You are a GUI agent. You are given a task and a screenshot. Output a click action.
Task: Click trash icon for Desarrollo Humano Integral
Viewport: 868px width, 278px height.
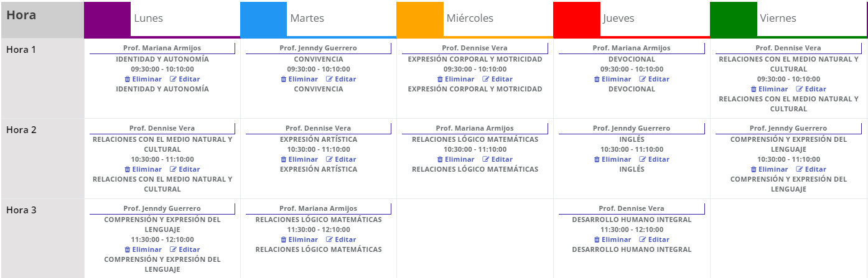(597, 239)
